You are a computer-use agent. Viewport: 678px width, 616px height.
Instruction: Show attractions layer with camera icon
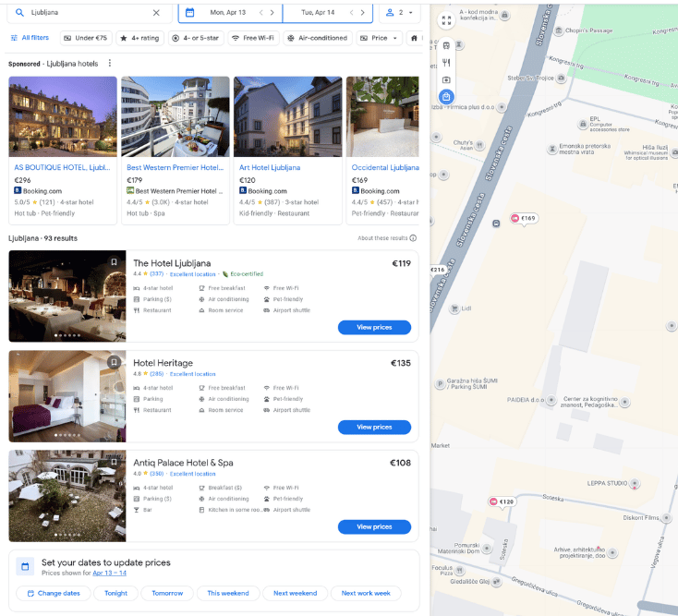point(446,79)
